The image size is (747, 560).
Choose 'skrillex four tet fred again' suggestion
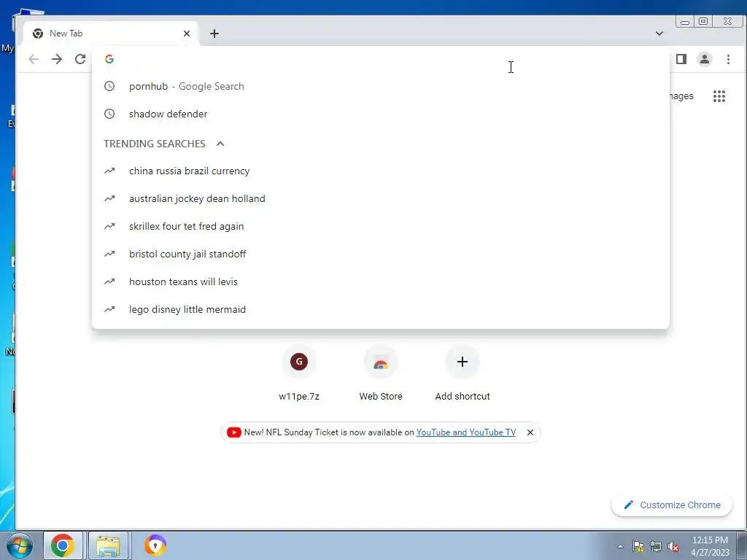381,226
